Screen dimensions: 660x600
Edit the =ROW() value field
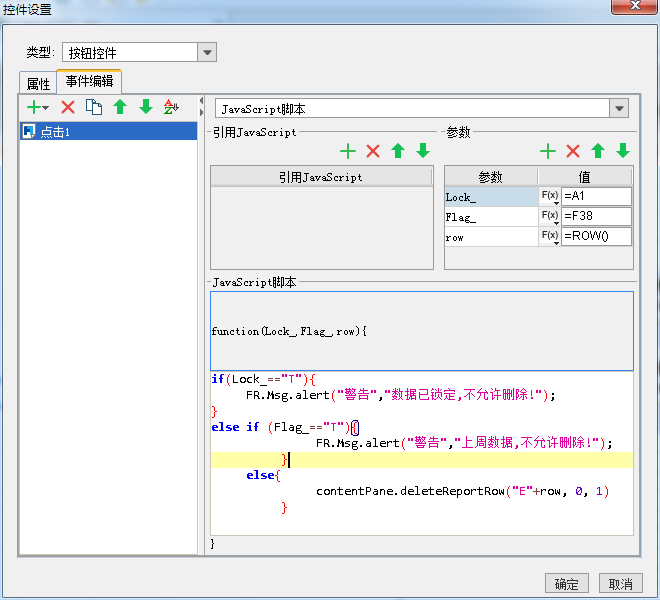click(x=596, y=236)
